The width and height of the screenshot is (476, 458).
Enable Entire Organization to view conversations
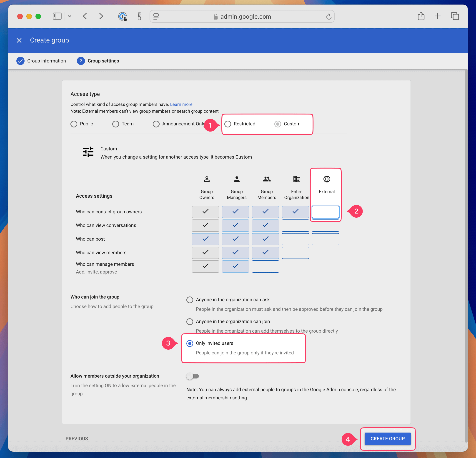pos(295,226)
